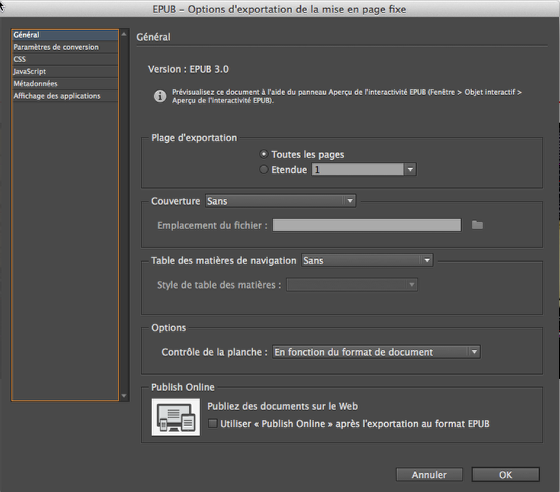The width and height of the screenshot is (560, 492).
Task: Expand the Contrôle de la planche dropdown
Action: point(376,352)
